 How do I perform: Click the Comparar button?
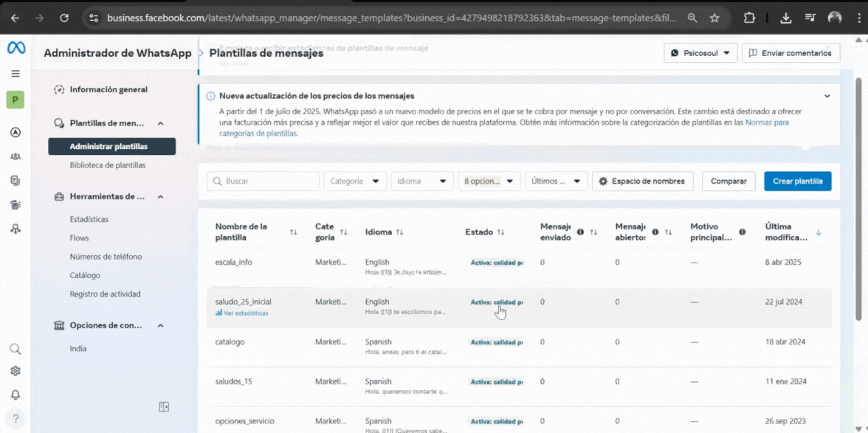[728, 181]
